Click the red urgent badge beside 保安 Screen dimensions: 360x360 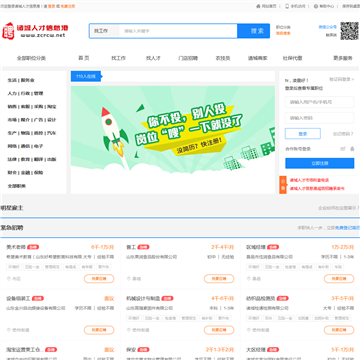(143, 350)
